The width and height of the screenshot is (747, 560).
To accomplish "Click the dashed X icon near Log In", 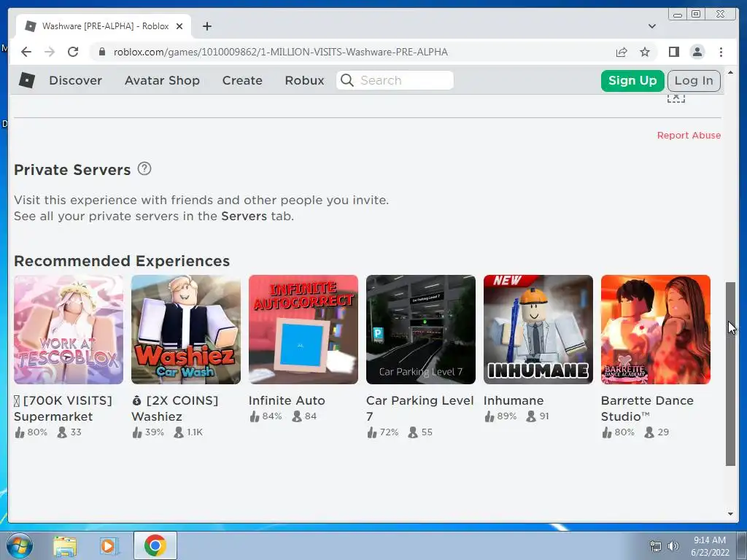I will (676, 98).
